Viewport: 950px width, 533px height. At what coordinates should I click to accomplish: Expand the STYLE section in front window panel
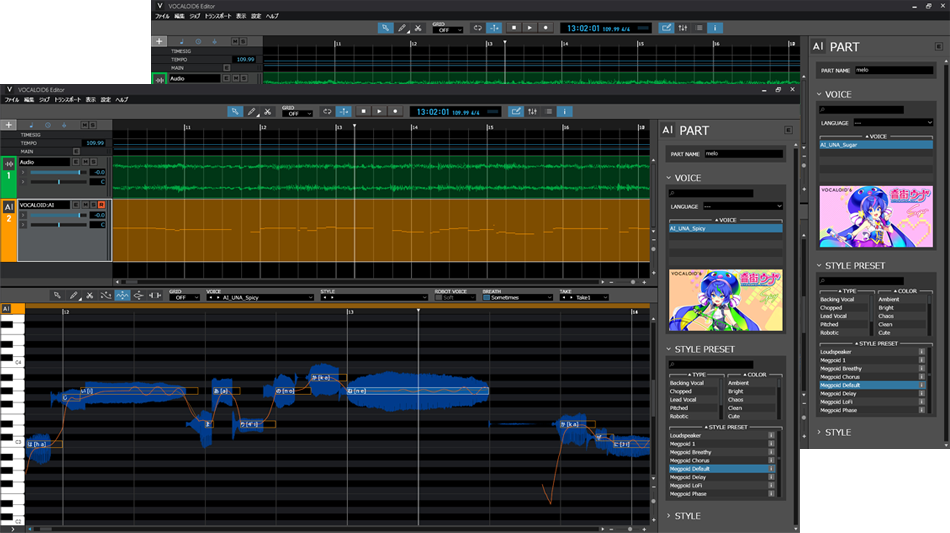(669, 516)
